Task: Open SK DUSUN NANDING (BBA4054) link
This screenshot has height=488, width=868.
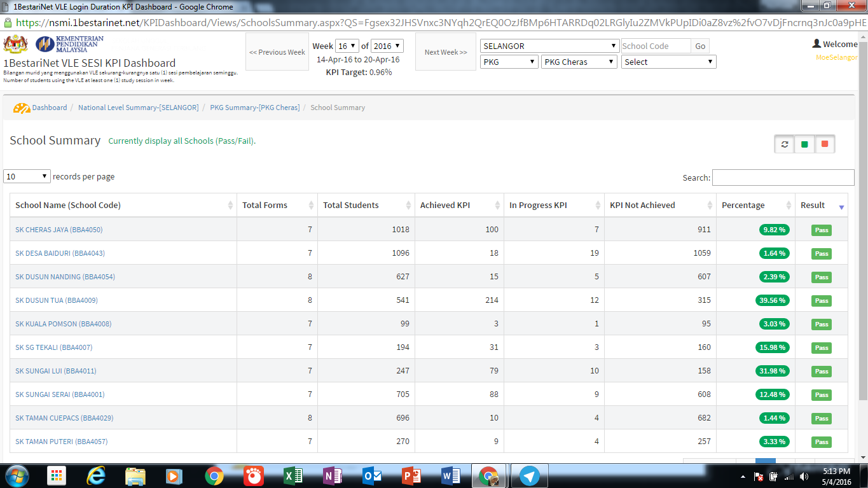Action: click(x=65, y=277)
